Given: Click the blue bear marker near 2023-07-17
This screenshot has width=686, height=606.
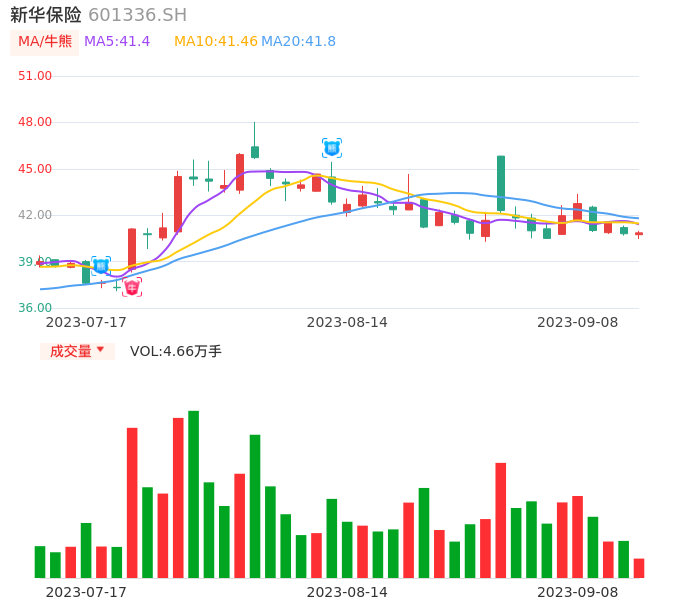Looking at the screenshot, I should coord(101,266).
